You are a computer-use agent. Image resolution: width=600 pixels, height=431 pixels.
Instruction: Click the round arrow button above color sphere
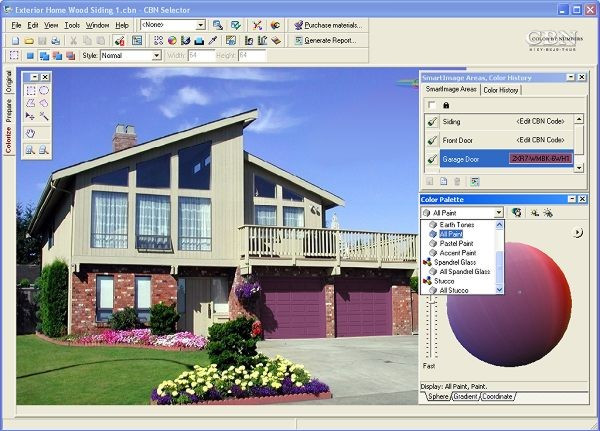[x=578, y=232]
